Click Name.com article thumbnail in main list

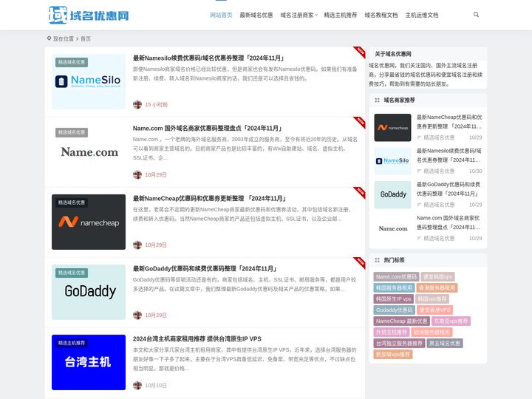(89, 151)
